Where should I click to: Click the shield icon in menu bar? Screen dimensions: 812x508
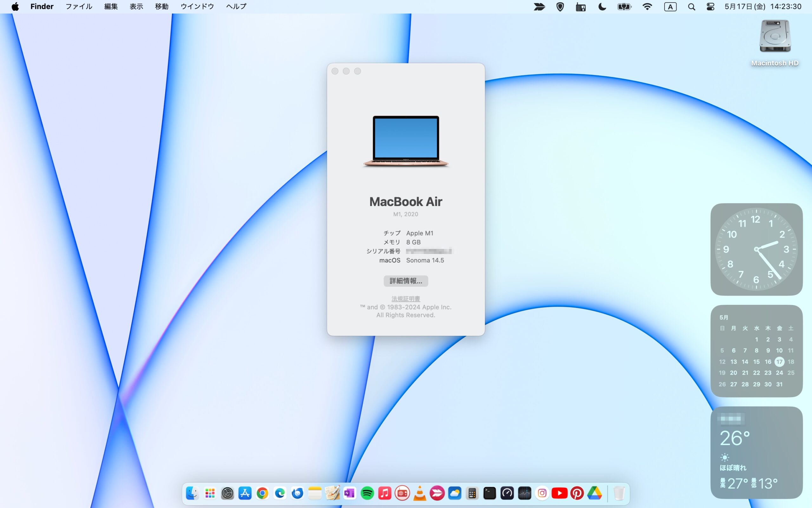560,7
